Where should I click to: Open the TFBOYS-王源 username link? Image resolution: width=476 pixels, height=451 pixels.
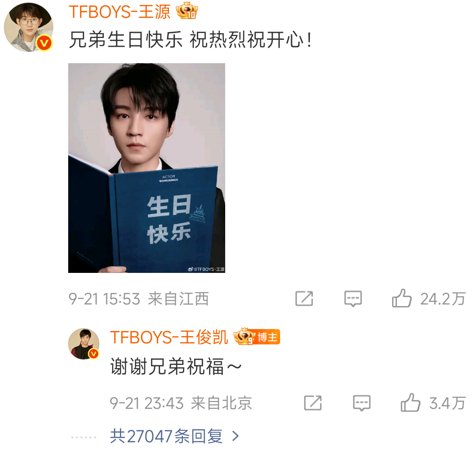[119, 12]
